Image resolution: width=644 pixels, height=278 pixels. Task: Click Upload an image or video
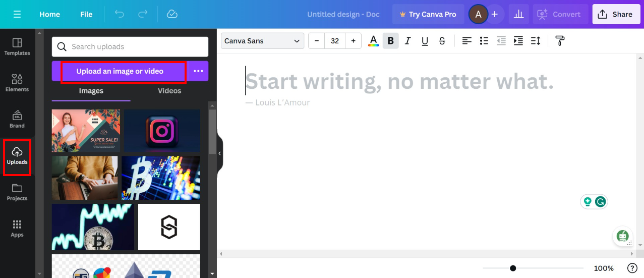[120, 71]
